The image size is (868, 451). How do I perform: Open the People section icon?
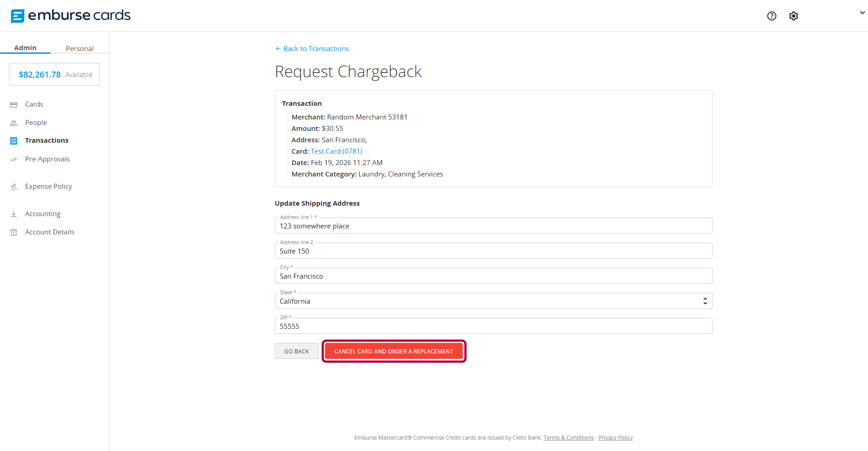pyautogui.click(x=14, y=122)
